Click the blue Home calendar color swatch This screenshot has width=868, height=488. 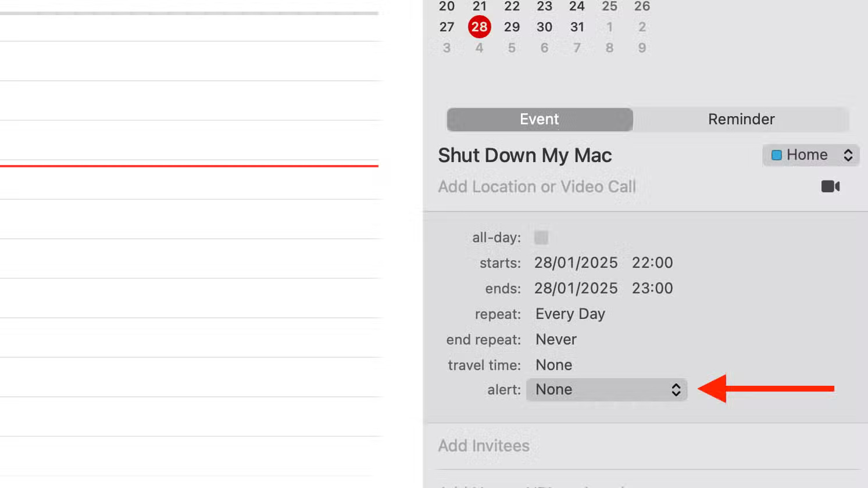click(776, 155)
